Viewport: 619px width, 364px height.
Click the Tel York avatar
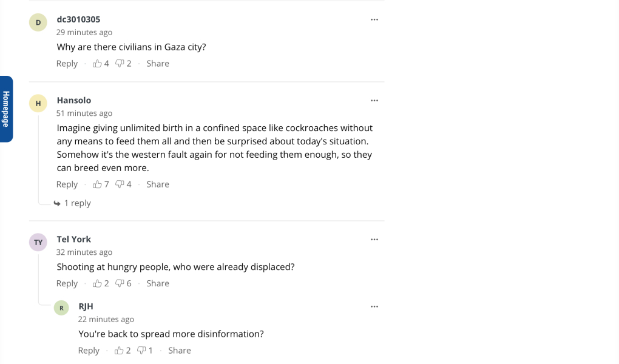[x=38, y=243]
